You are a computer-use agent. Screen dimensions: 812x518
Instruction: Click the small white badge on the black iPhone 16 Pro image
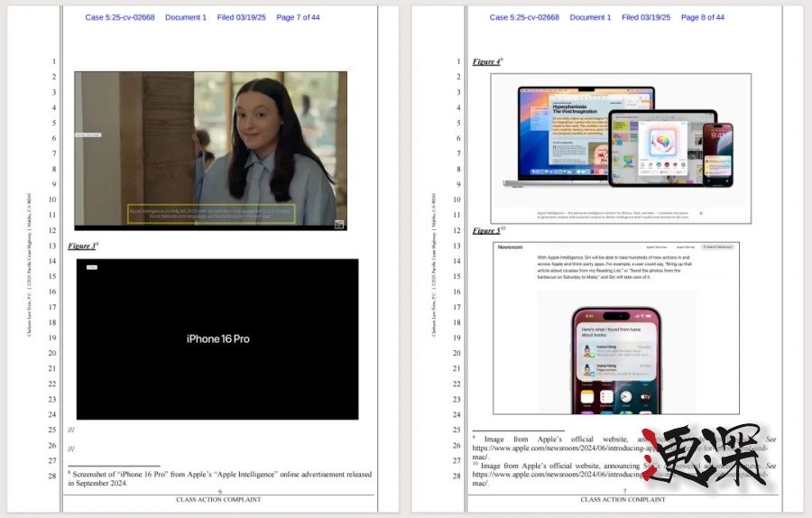tap(92, 266)
